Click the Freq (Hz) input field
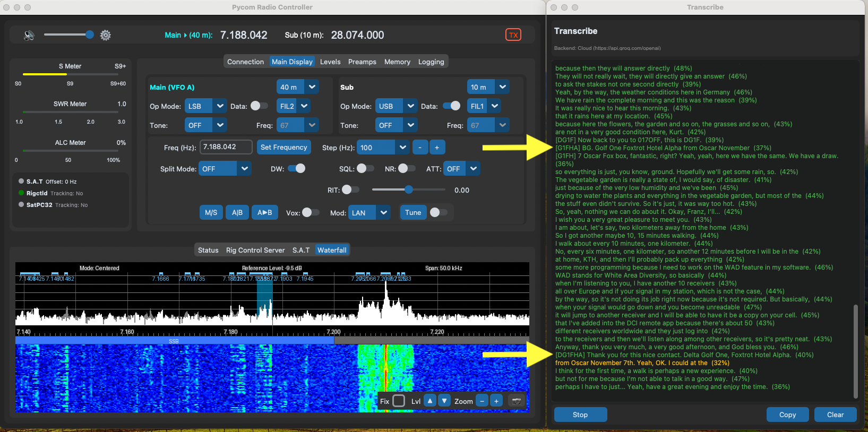Image resolution: width=868 pixels, height=432 pixels. [x=226, y=147]
